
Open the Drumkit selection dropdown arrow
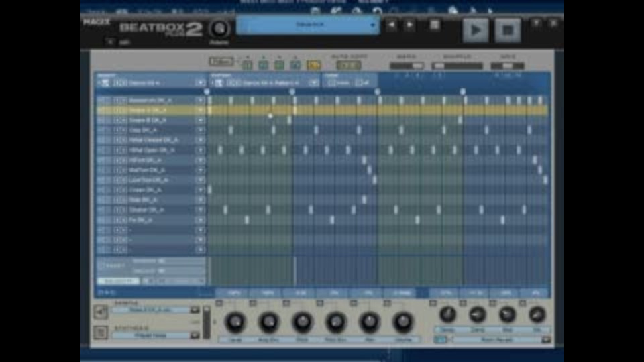(x=201, y=83)
